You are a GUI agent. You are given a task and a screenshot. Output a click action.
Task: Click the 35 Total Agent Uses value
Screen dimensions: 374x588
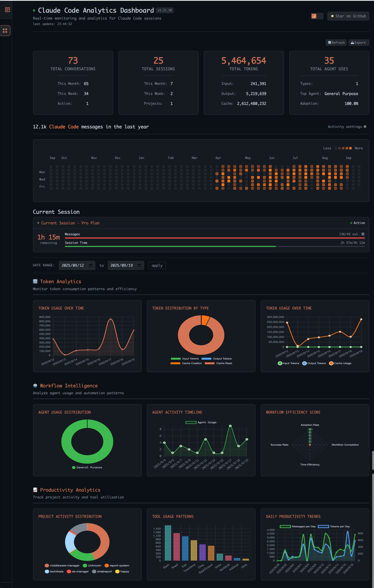tap(329, 61)
